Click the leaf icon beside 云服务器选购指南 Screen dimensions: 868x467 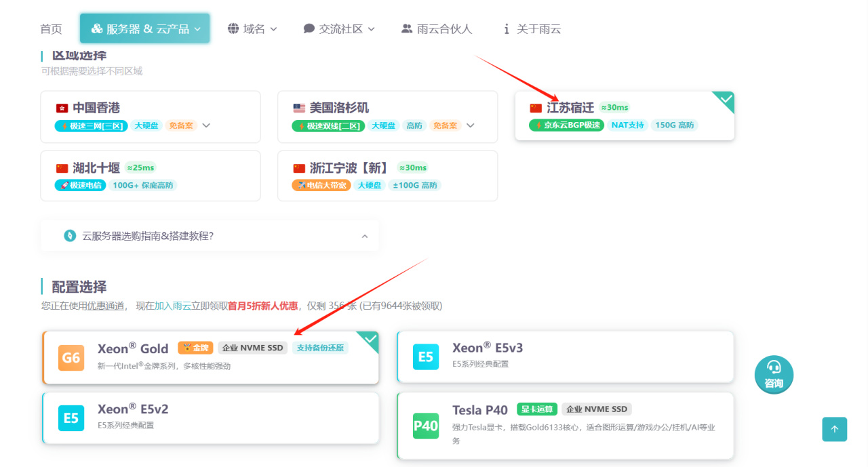click(x=69, y=236)
